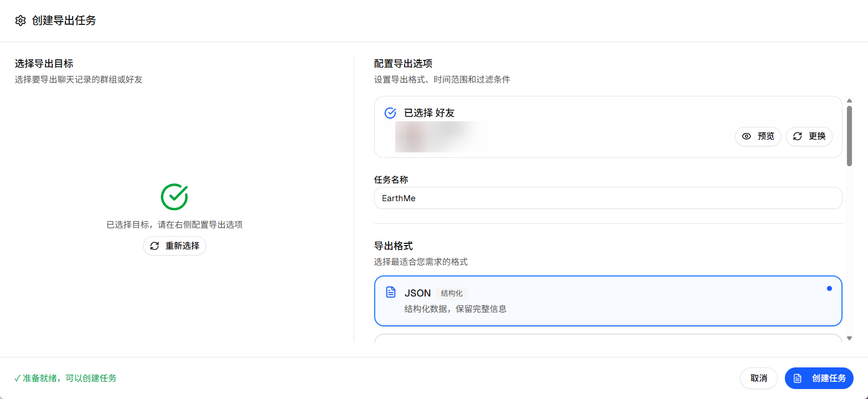Click the refresh icon on the 更换 button

click(797, 136)
